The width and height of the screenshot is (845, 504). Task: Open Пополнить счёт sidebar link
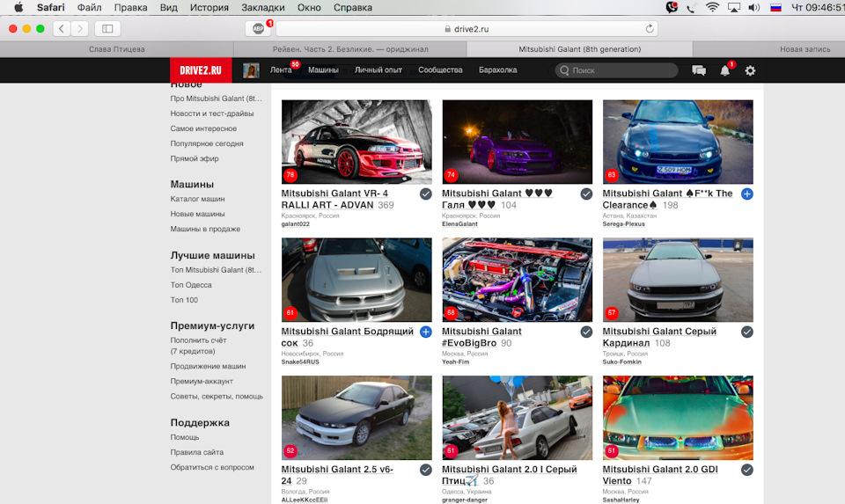pos(198,340)
